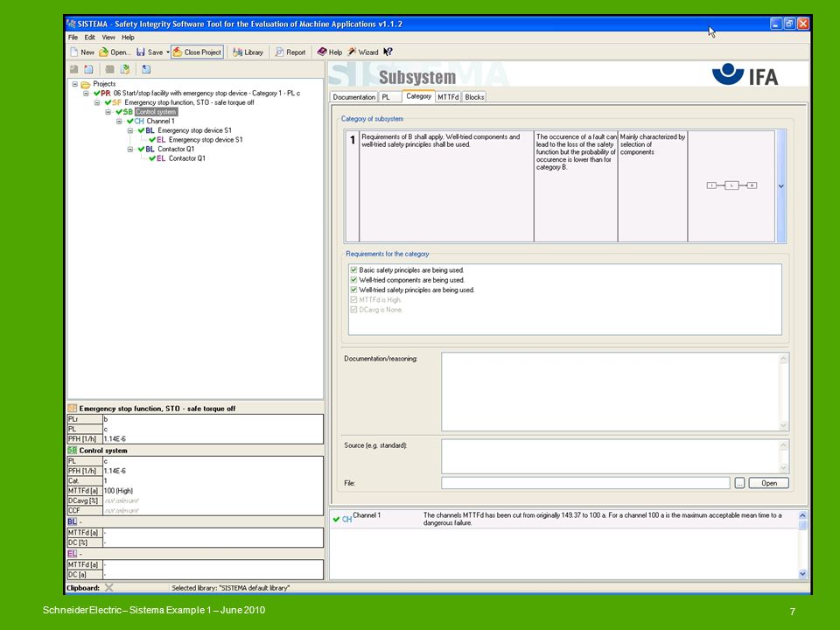Click the PFH value 1.14E-6 under Control system

115,471
